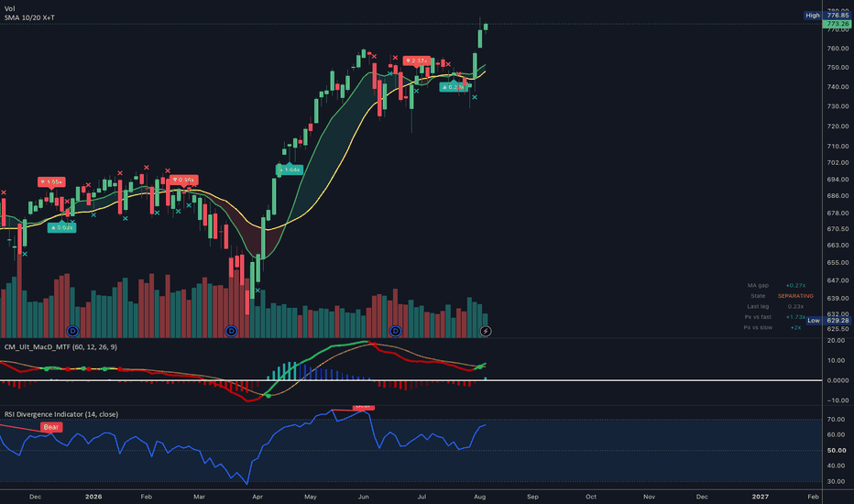Click the 2026 label on time axis
Screen dimensions: 854x504
(x=93, y=497)
